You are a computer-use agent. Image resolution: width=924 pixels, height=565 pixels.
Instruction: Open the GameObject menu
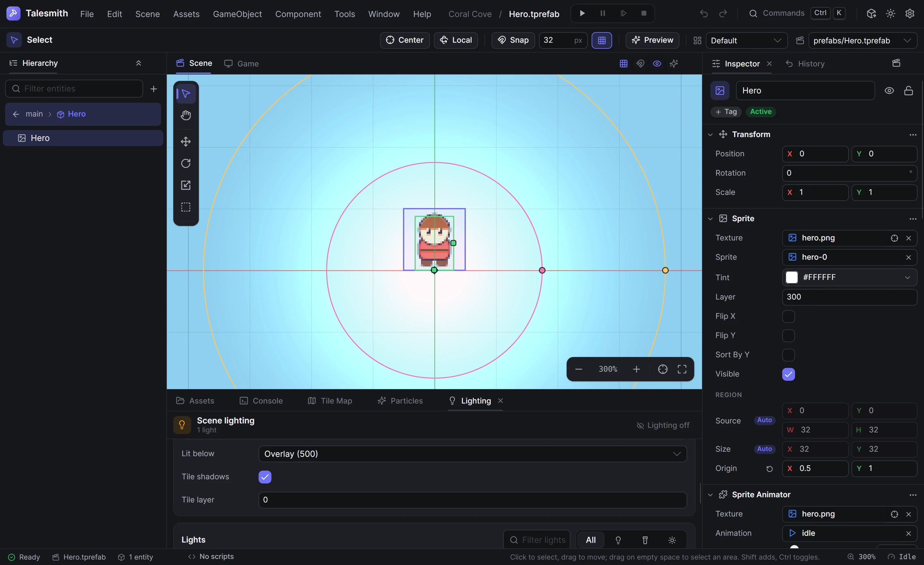point(237,14)
